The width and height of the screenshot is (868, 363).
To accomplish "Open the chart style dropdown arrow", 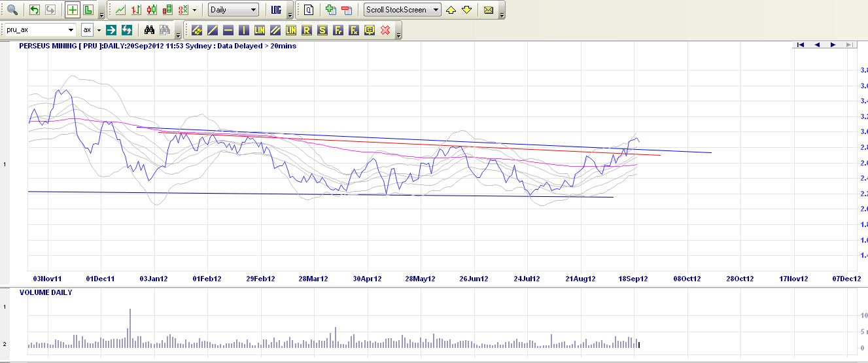I will tap(195, 10).
